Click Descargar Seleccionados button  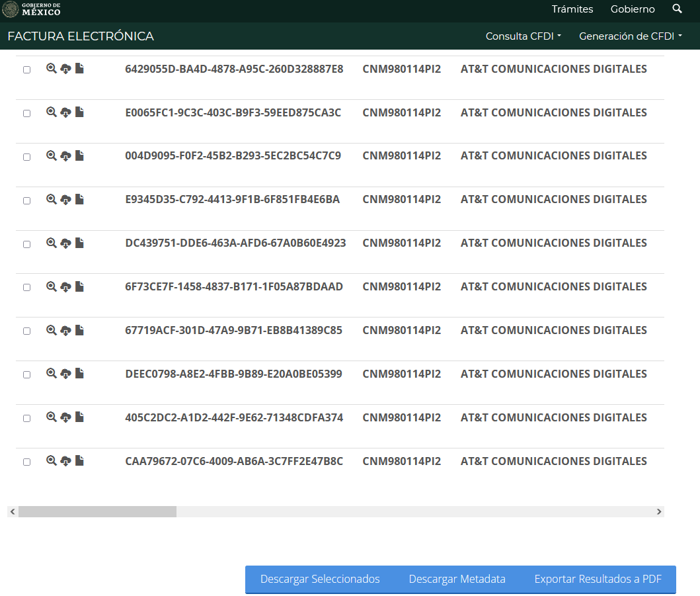coord(320,579)
